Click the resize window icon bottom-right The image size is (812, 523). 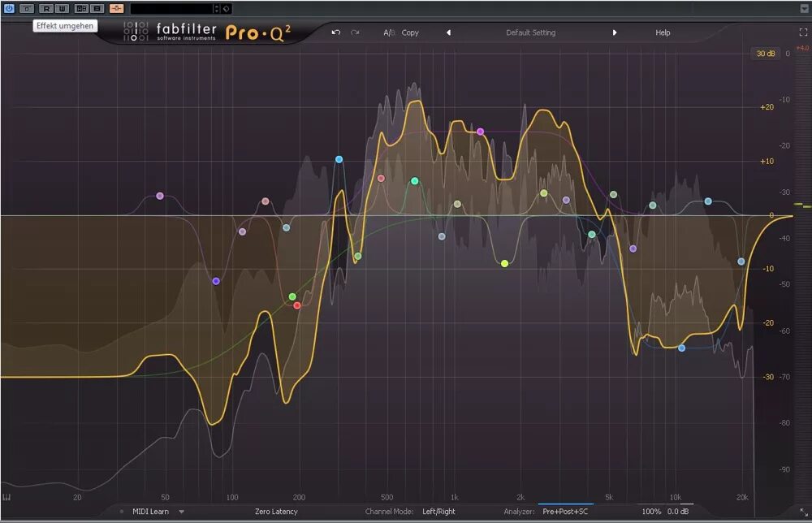point(804,512)
